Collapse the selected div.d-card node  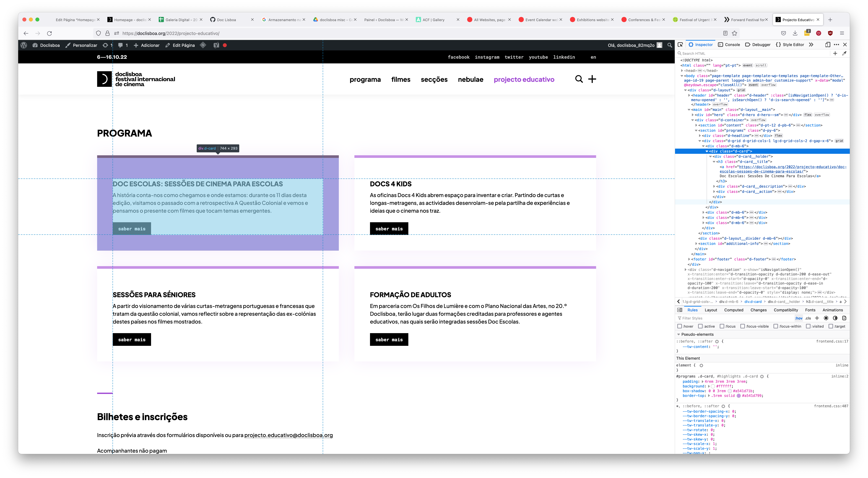(707, 151)
